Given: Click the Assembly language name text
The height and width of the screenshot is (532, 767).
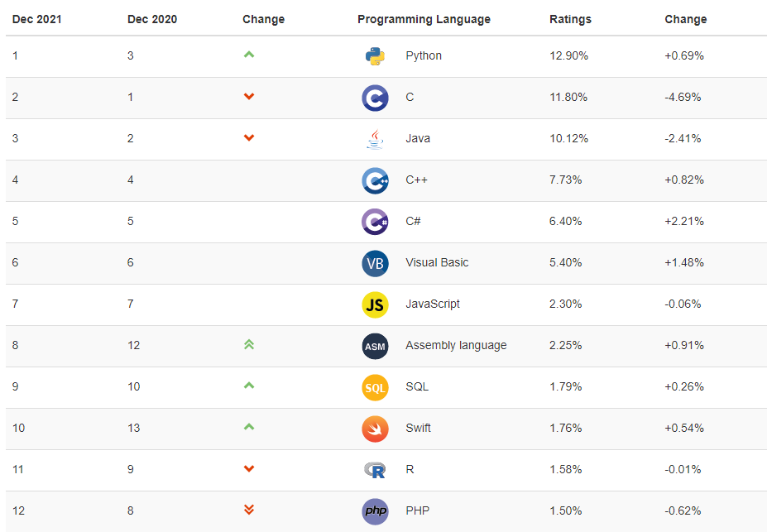Looking at the screenshot, I should (x=456, y=345).
